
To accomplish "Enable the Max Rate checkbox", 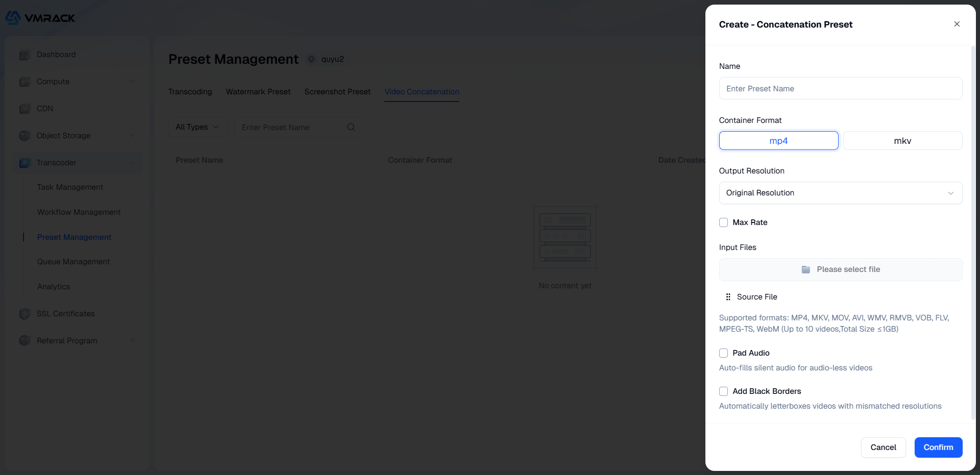I will pos(723,222).
